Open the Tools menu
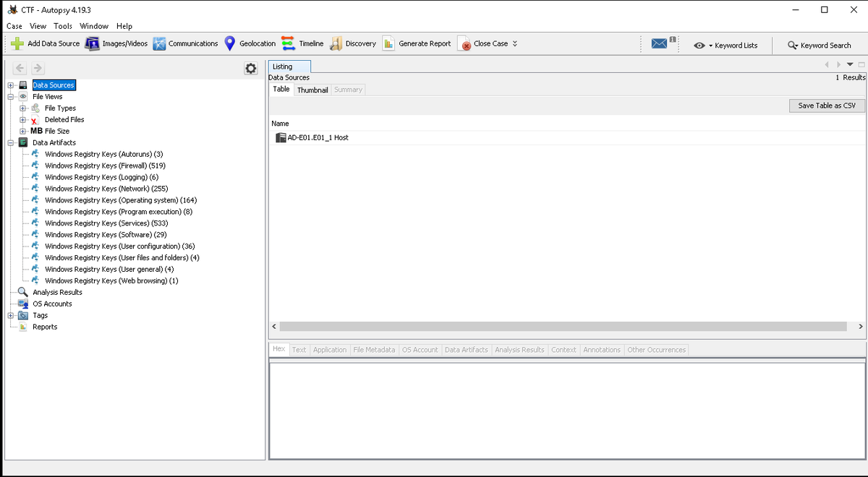 pyautogui.click(x=63, y=26)
